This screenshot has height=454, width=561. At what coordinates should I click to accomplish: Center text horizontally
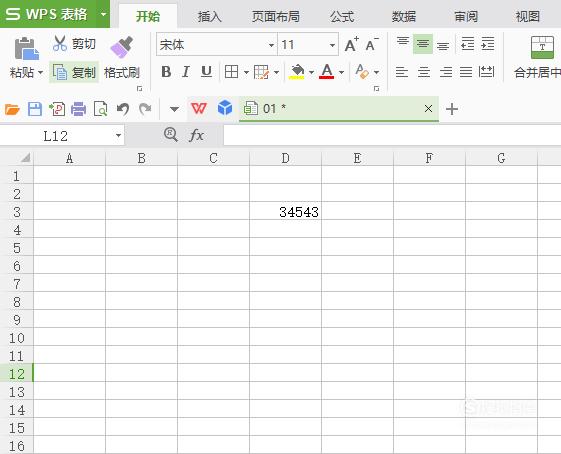[x=424, y=72]
